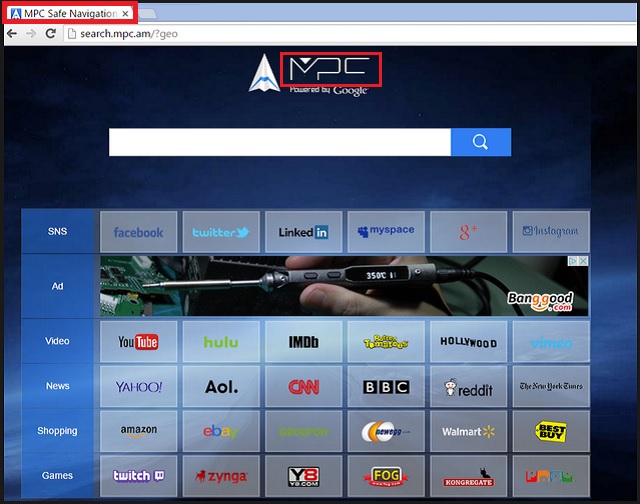Open the Vimeo tile

pos(551,342)
